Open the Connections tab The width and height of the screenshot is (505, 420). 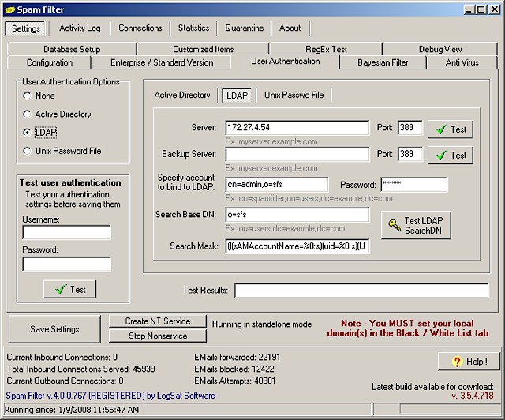click(140, 28)
